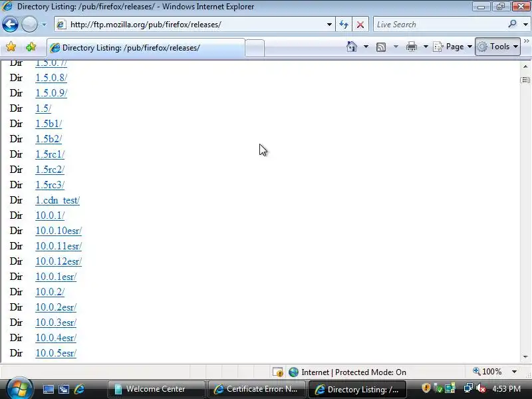This screenshot has width=532, height=399.
Task: Open the 1.5b2/ directory link
Action: [49, 139]
